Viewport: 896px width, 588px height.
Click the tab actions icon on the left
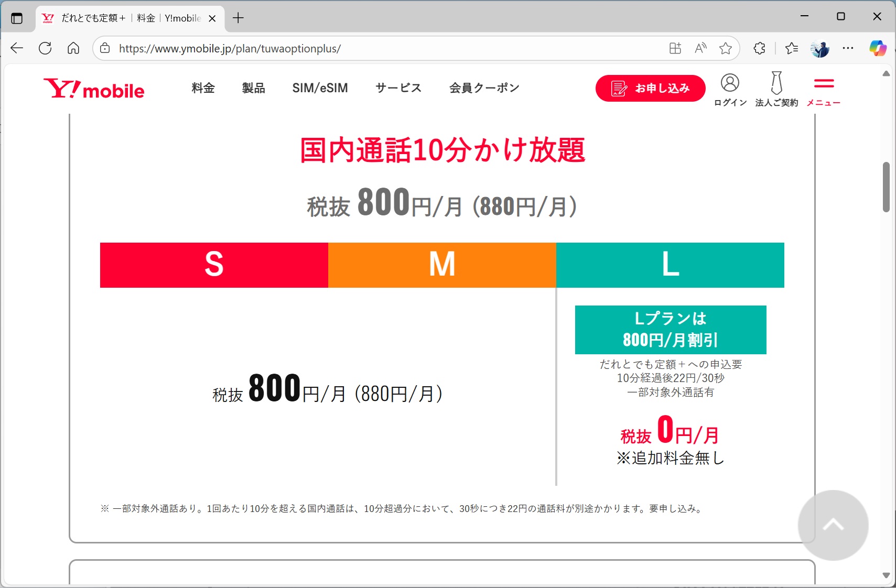pos(17,17)
